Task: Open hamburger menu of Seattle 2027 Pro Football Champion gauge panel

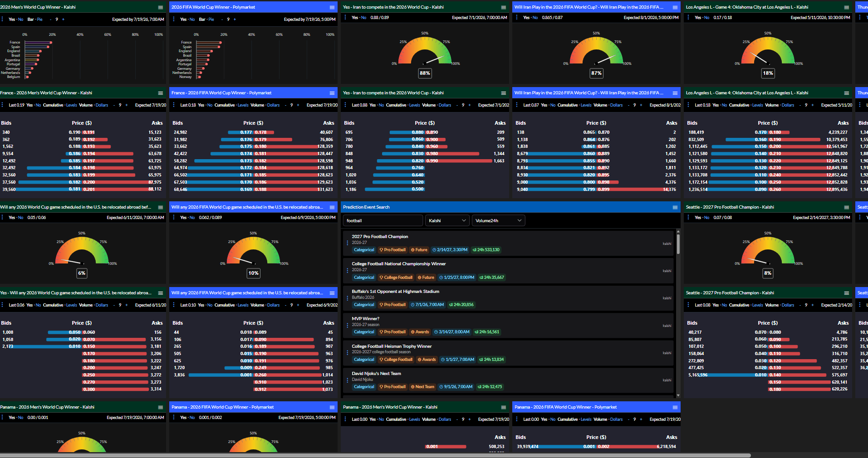Action: pyautogui.click(x=847, y=207)
